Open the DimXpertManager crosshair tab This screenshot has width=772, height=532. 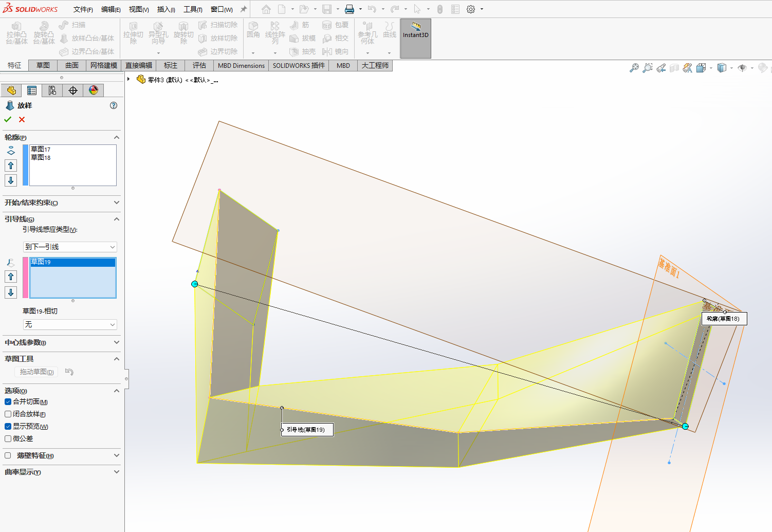click(x=73, y=90)
